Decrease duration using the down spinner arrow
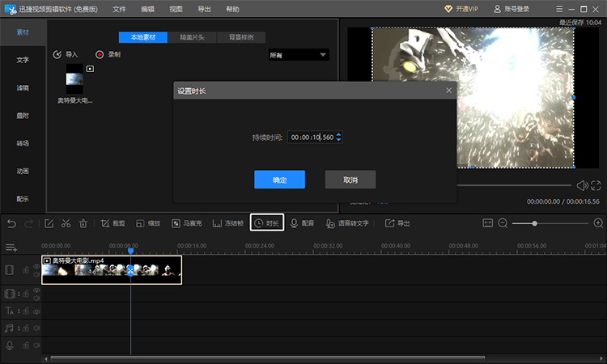The height and width of the screenshot is (364, 607). pos(339,140)
